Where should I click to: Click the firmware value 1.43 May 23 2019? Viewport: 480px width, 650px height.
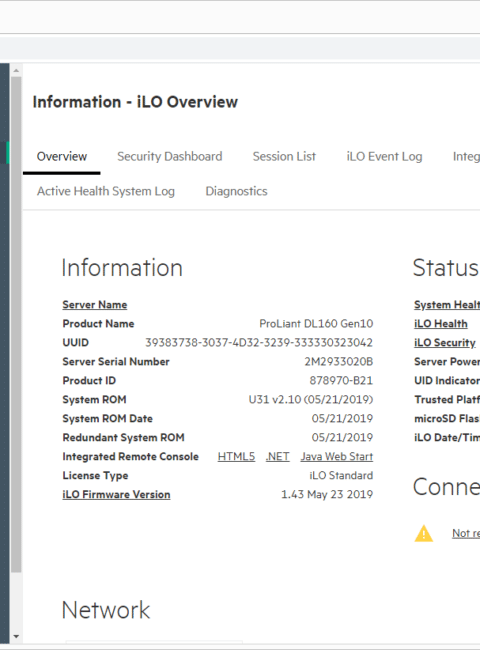coord(327,495)
